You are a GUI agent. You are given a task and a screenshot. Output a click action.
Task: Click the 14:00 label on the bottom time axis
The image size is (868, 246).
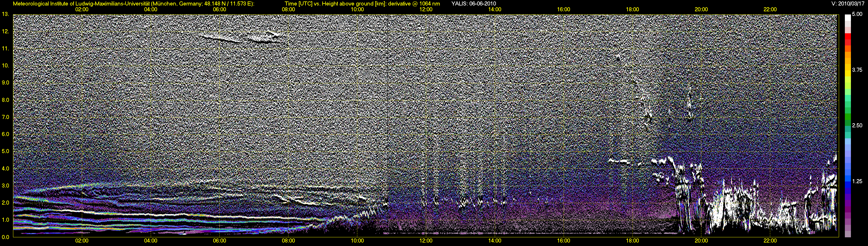[495, 241]
